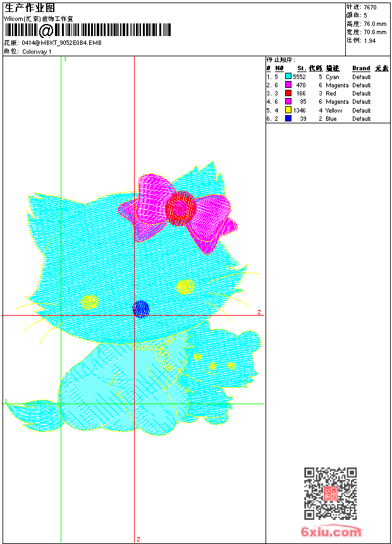Select the Magenta swatch beside 470 stitches
Image resolution: width=392 pixels, height=544 pixels.
[288, 85]
